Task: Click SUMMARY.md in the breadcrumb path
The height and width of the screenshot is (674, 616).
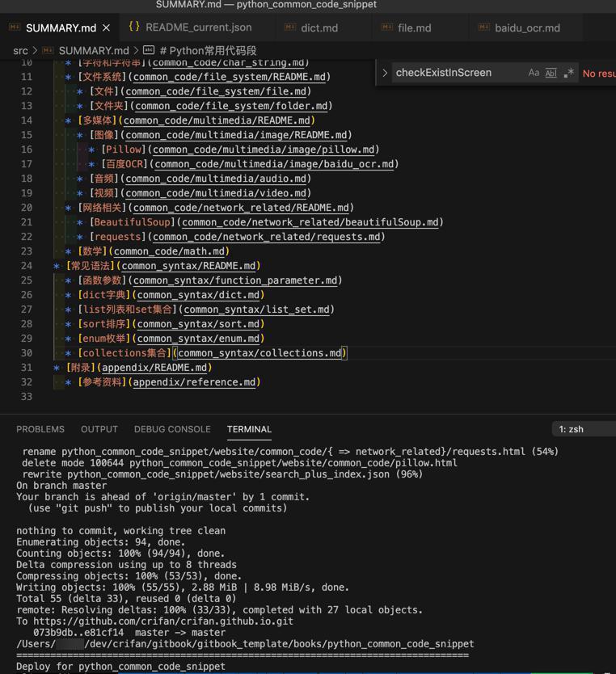Action: pyautogui.click(x=93, y=50)
